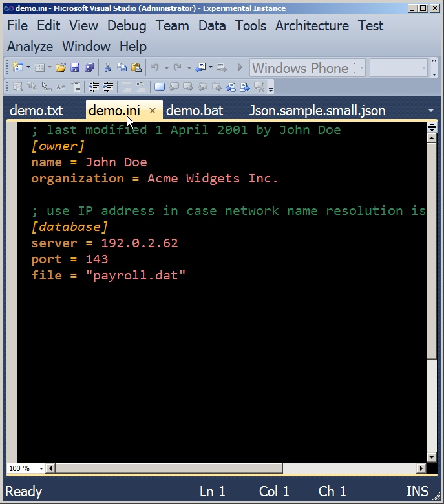Click the Navigate Backward icon
The height and width of the screenshot is (504, 444).
tap(201, 67)
